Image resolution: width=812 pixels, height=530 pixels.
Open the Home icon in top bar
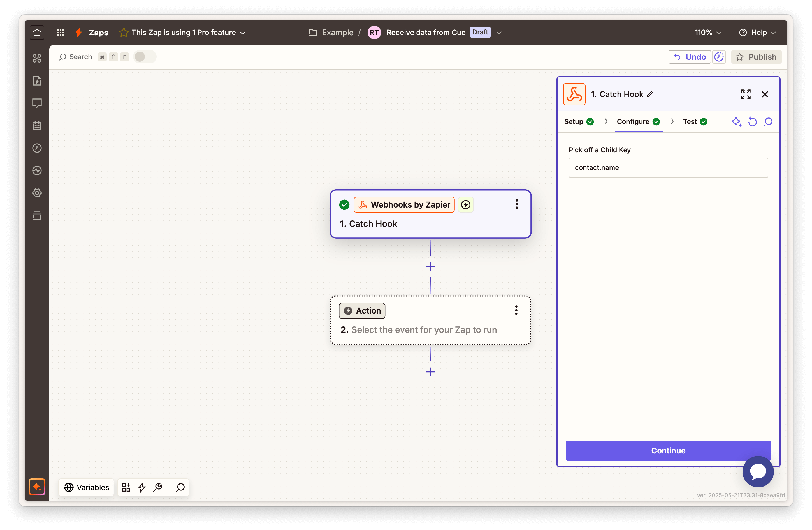37,33
